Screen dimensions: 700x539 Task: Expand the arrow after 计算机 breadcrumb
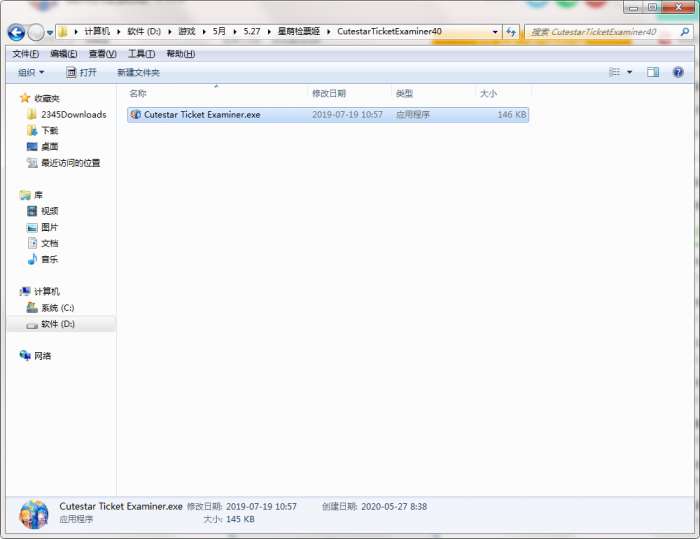coord(119,32)
